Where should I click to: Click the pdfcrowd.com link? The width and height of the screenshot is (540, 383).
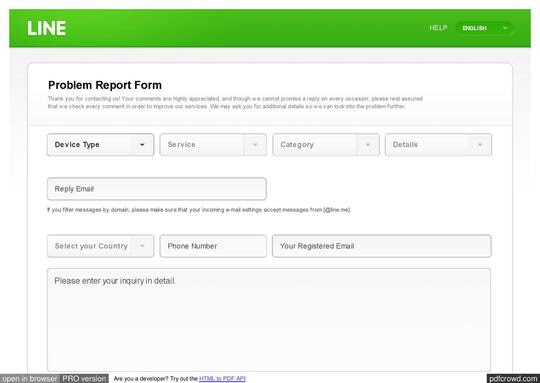[x=513, y=379]
